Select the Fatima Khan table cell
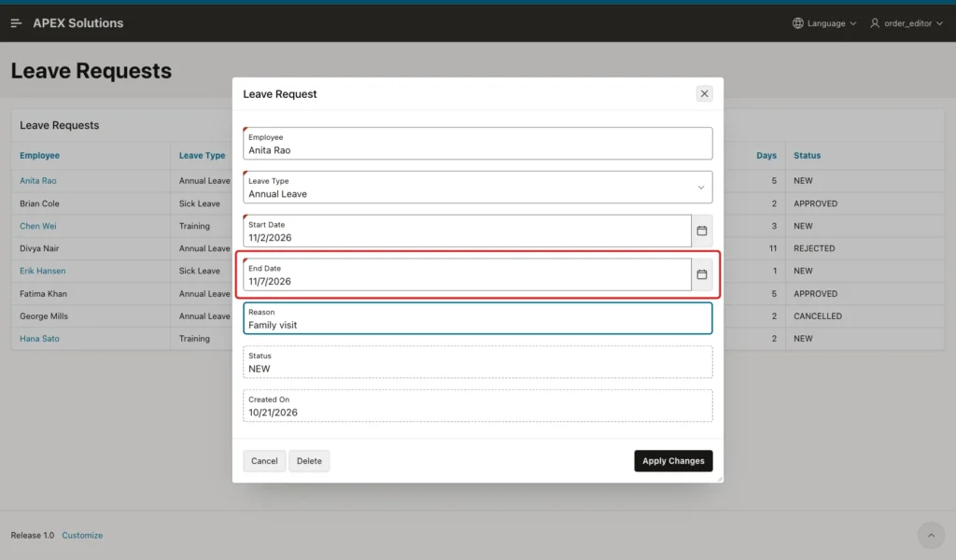The height and width of the screenshot is (560, 956). [91, 293]
